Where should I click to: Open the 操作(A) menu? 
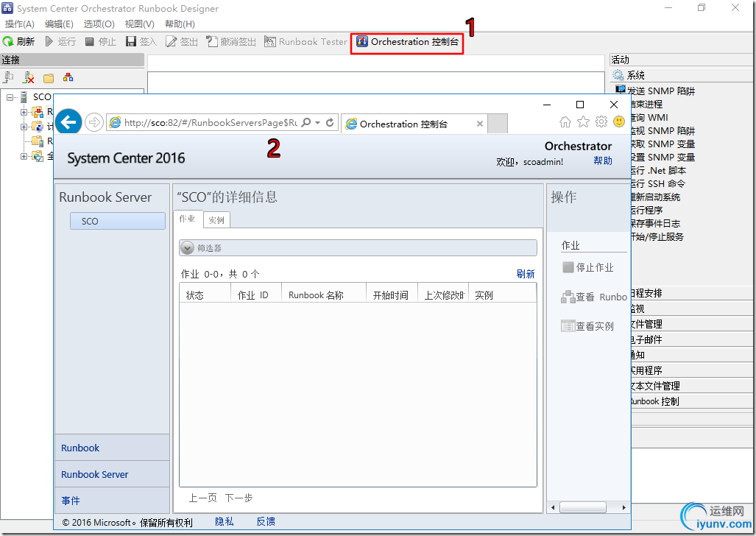20,24
